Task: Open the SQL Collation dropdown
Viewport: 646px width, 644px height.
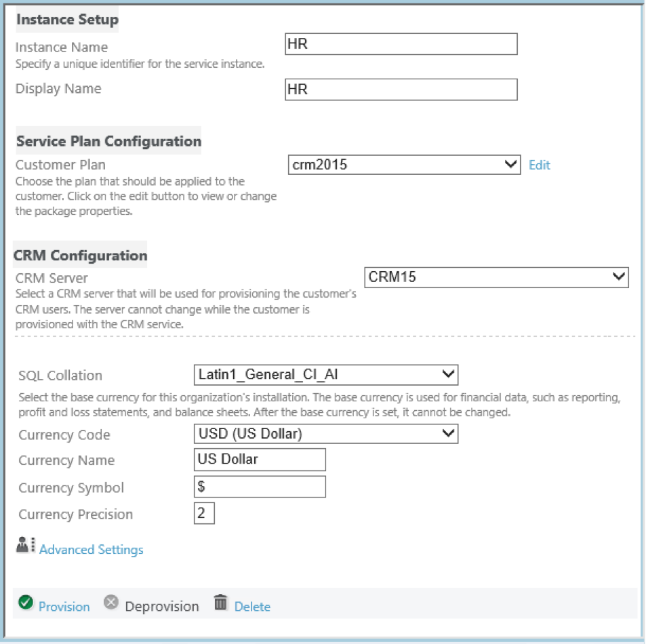Action: [x=325, y=374]
